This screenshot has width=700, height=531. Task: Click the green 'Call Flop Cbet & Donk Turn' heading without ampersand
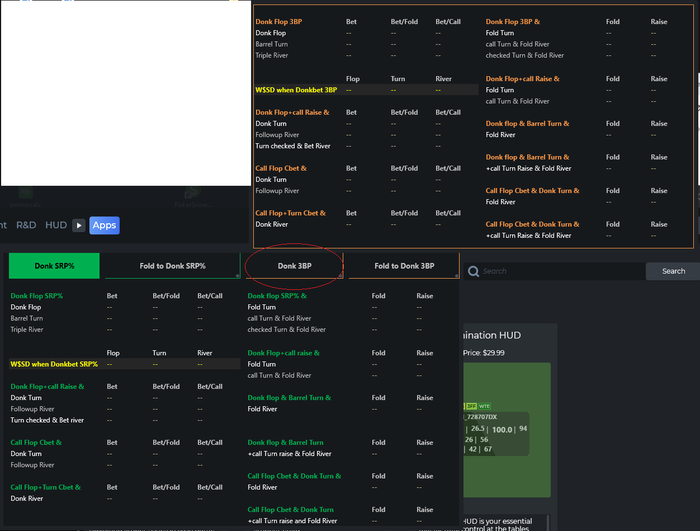(290, 510)
